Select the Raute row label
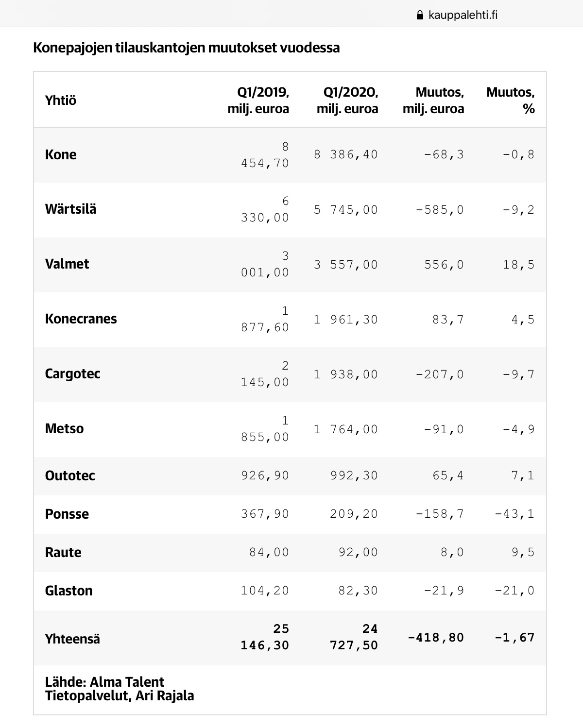 [63, 553]
